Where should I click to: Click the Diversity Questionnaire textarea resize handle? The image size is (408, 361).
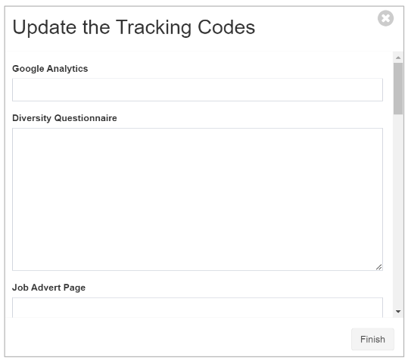pos(379,267)
